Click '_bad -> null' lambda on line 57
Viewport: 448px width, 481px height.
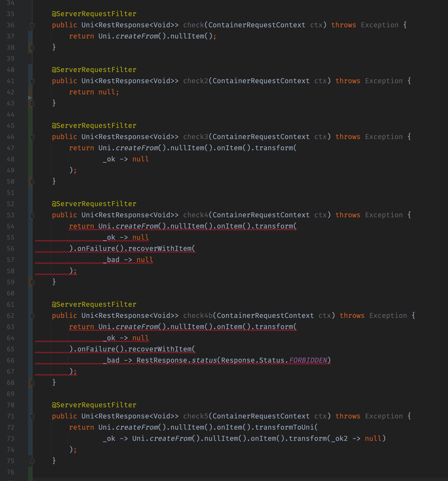[x=128, y=260]
